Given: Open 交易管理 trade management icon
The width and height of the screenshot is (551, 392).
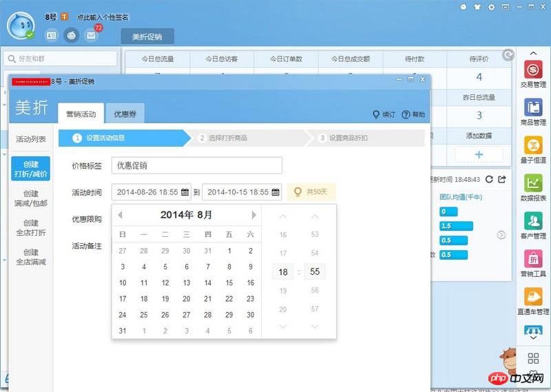Looking at the screenshot, I should click(x=533, y=70).
